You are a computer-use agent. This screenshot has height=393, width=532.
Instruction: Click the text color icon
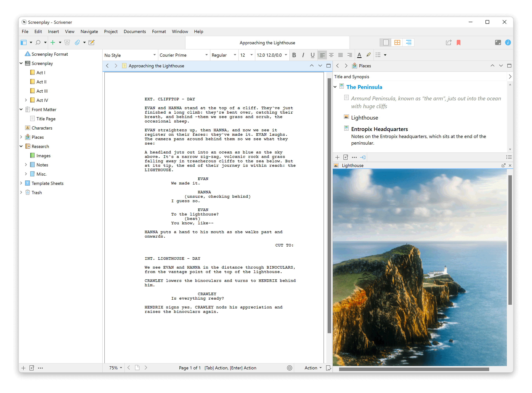click(359, 55)
